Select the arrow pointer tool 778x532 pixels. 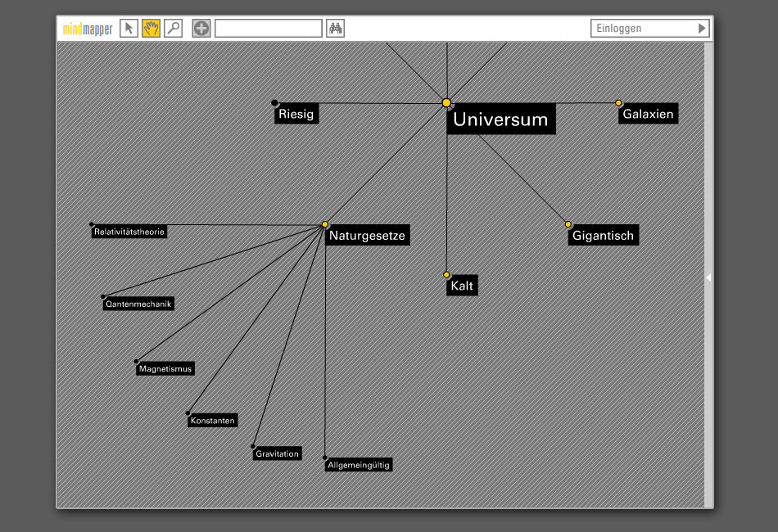(x=129, y=29)
